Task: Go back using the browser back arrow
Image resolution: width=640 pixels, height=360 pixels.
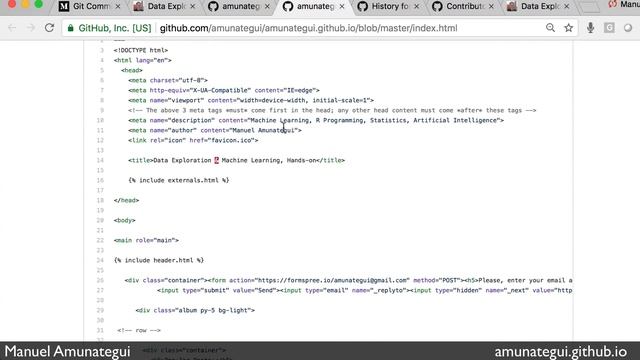Action: point(12,28)
